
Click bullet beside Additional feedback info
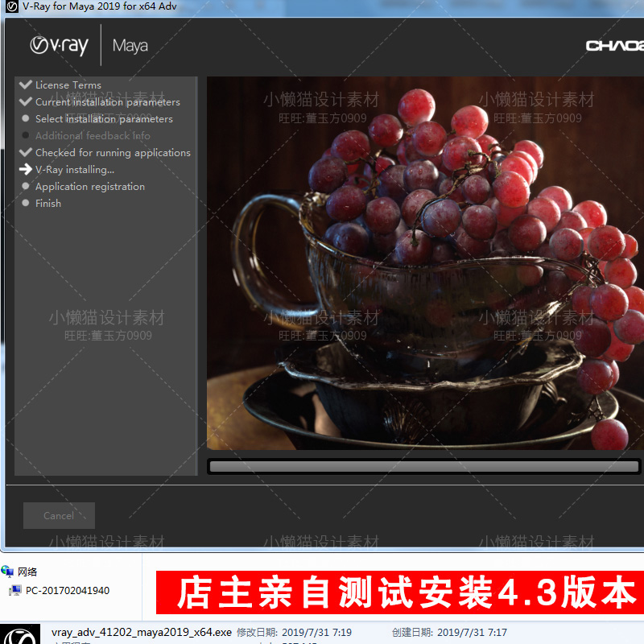26,135
